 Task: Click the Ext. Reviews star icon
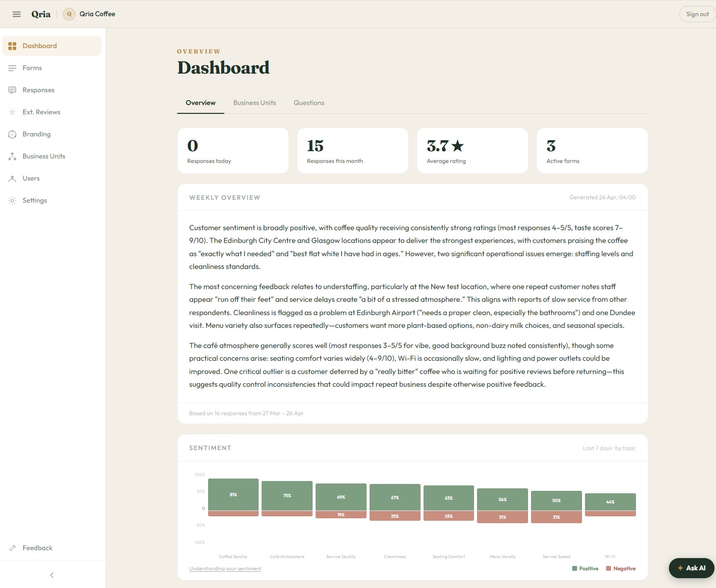pyautogui.click(x=12, y=112)
